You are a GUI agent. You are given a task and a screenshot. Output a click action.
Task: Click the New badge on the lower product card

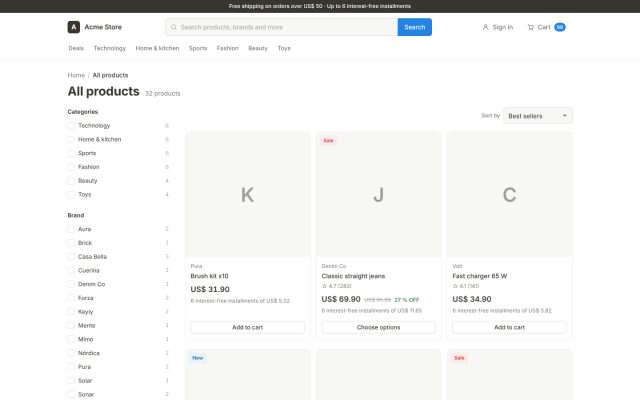coord(198,358)
